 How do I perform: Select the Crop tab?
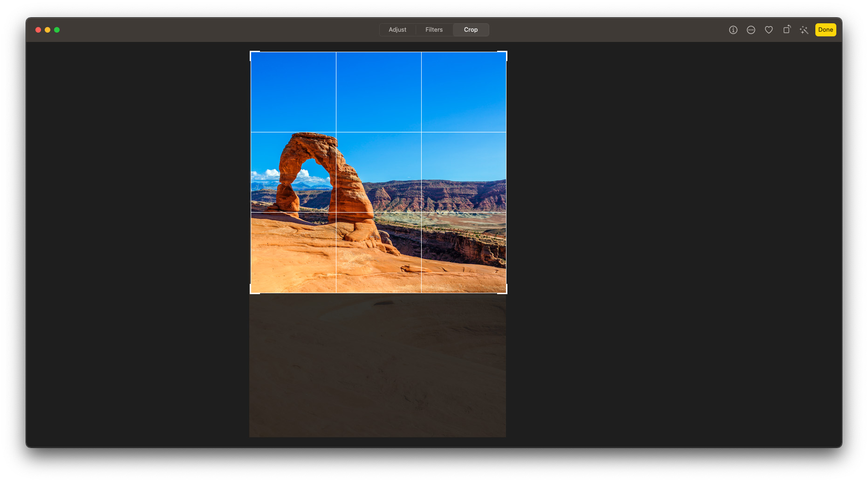click(x=471, y=30)
